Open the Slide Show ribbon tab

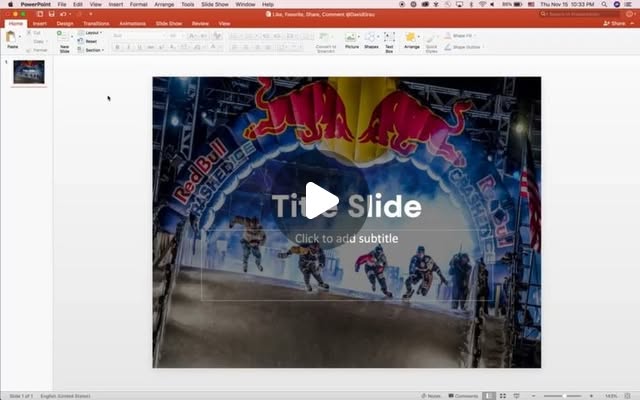pyautogui.click(x=169, y=24)
